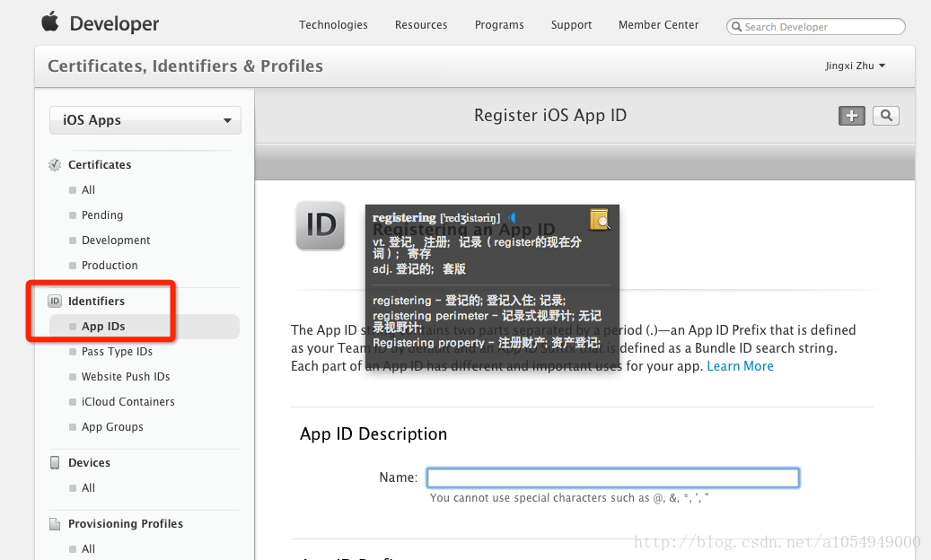Click the search magnifier in Search Developer field
This screenshot has width=931, height=560.
(x=737, y=27)
